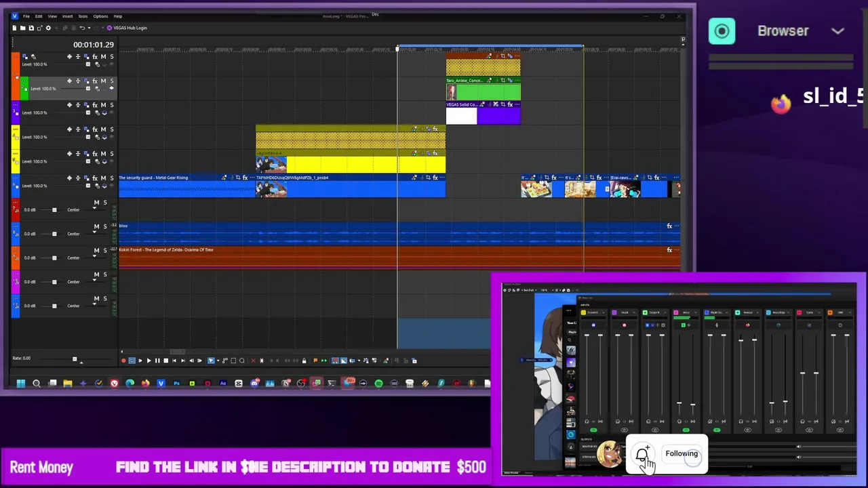Image resolution: width=868 pixels, height=488 pixels.
Task: Click the Stop button in transport
Action: tap(165, 361)
